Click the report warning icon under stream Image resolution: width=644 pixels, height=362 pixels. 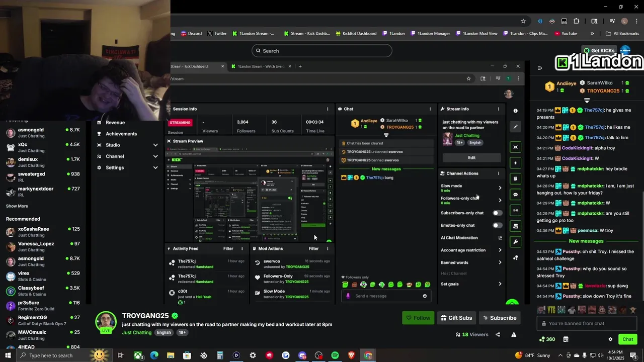[x=514, y=334]
